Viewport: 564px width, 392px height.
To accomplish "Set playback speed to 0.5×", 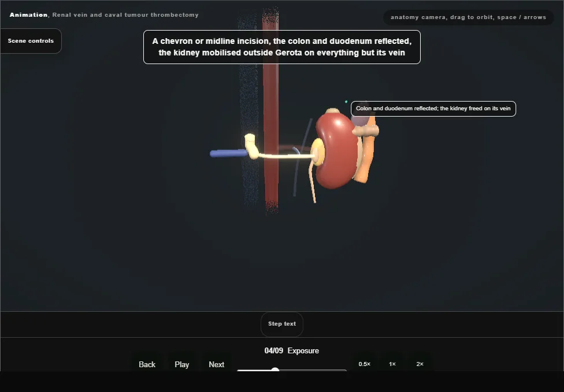I will [365, 364].
